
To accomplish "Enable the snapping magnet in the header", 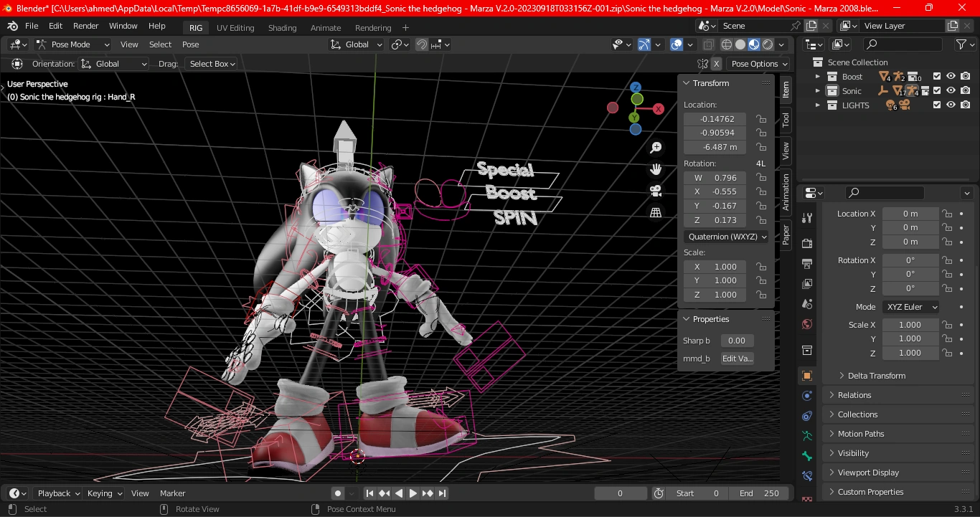I will click(x=423, y=44).
